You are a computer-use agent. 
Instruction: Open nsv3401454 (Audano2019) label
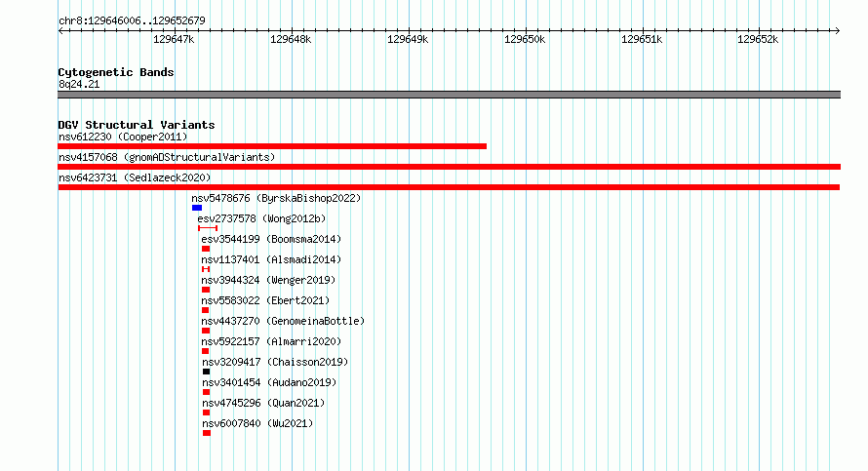269,382
